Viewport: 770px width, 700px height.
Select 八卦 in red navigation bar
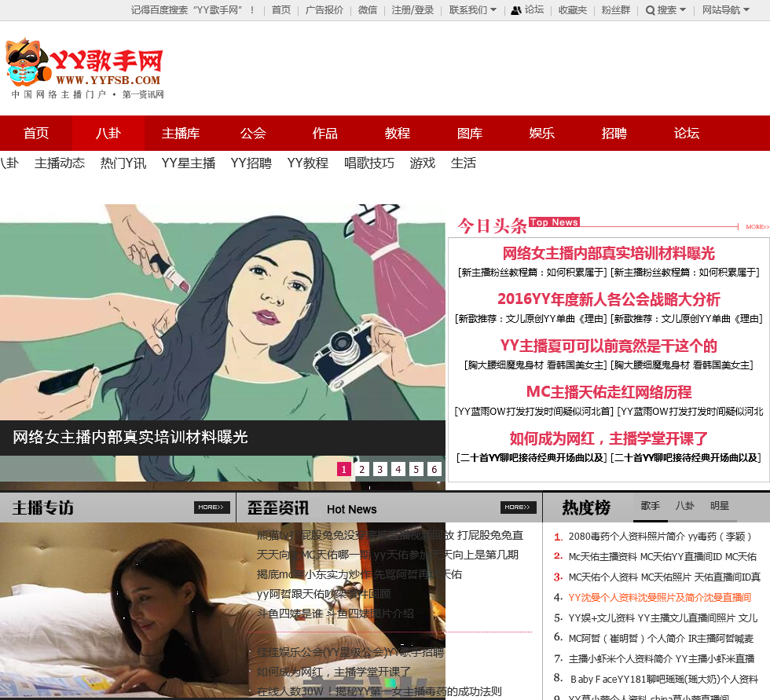pyautogui.click(x=108, y=133)
